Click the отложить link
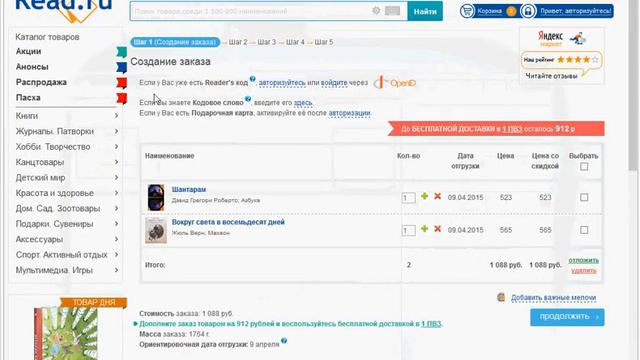640x360 pixels. (584, 260)
